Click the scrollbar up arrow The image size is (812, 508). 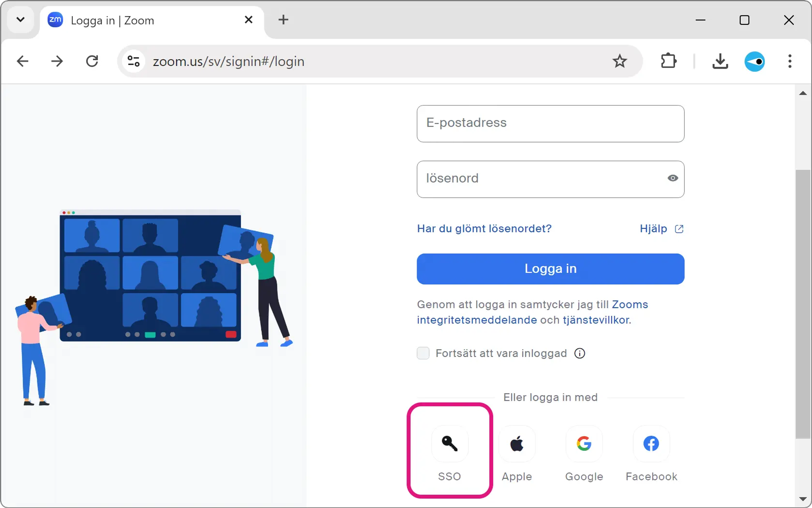[803, 93]
